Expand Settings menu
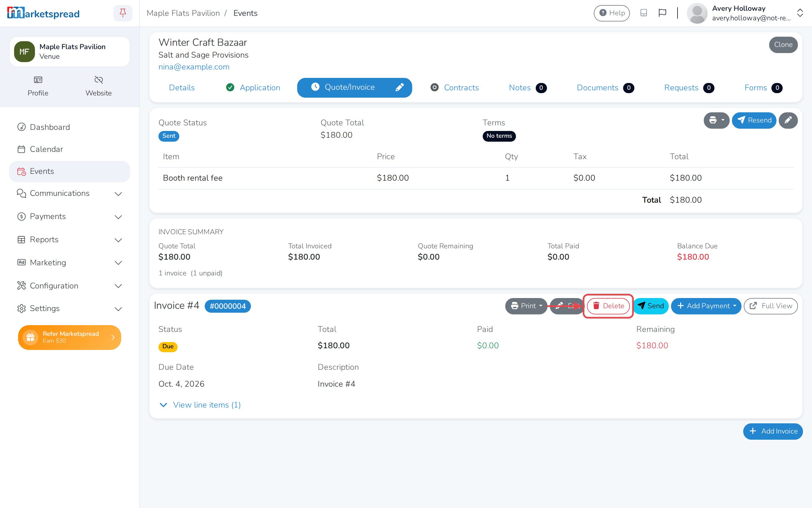This screenshot has width=812, height=508. tap(69, 308)
